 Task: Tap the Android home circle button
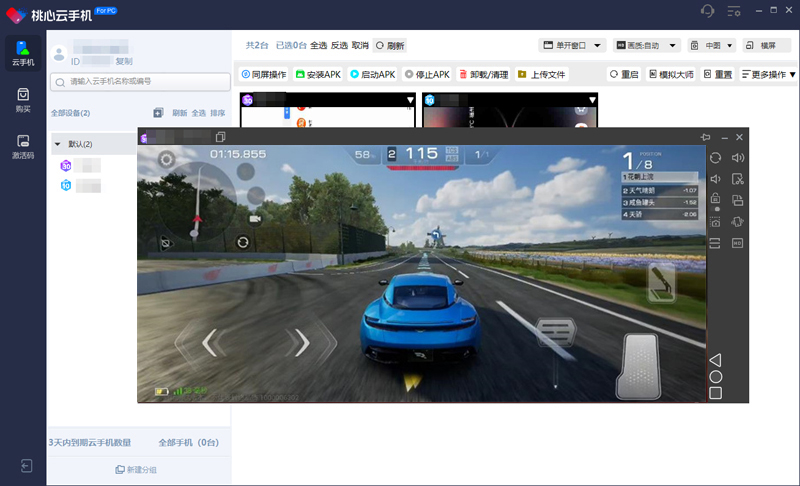(x=715, y=377)
